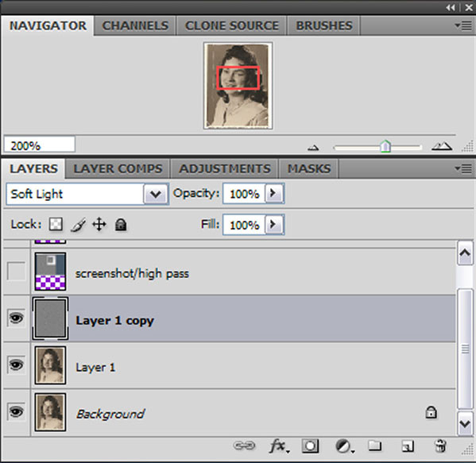
Task: Hide the Background layer
Action: (x=16, y=412)
